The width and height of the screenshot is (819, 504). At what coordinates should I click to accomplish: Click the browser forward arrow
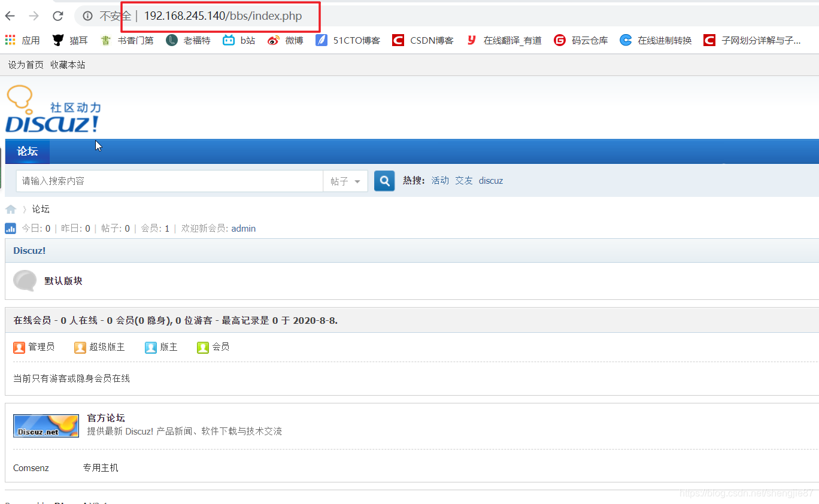tap(34, 16)
